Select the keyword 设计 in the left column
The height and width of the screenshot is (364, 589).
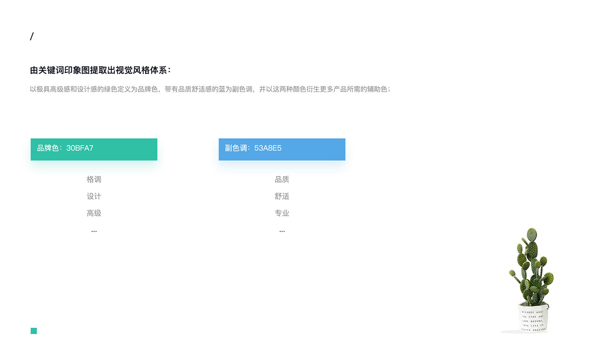94,196
